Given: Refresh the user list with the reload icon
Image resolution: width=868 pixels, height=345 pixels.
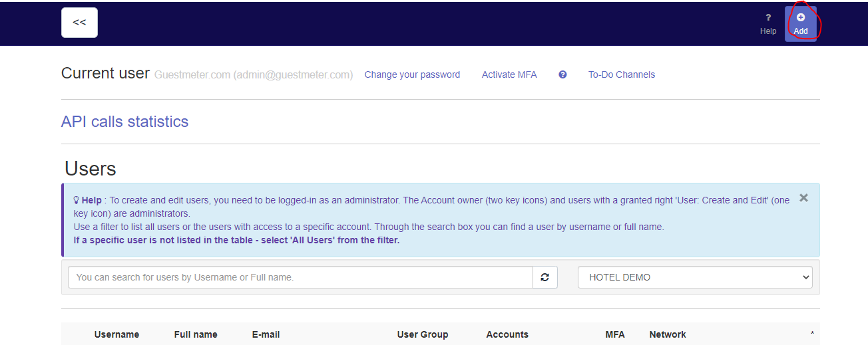Looking at the screenshot, I should pyautogui.click(x=544, y=277).
